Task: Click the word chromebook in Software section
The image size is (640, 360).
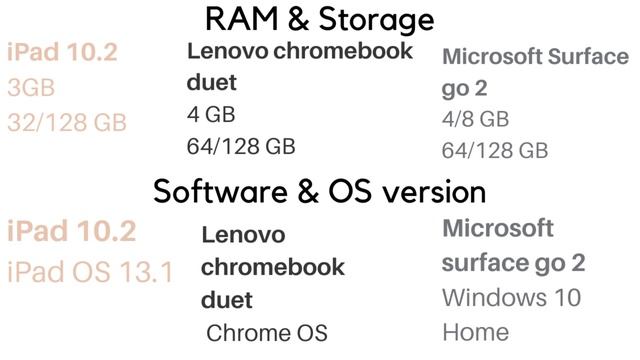Action: pos(273,267)
